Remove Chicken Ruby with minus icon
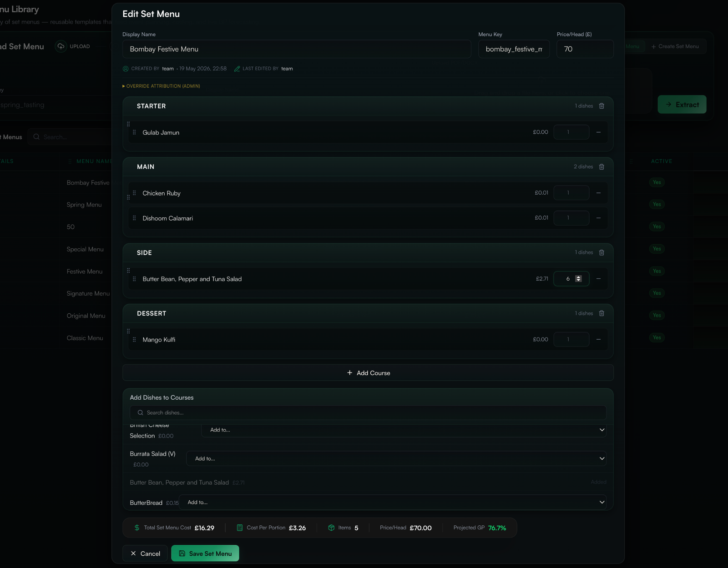The image size is (728, 568). tap(598, 193)
